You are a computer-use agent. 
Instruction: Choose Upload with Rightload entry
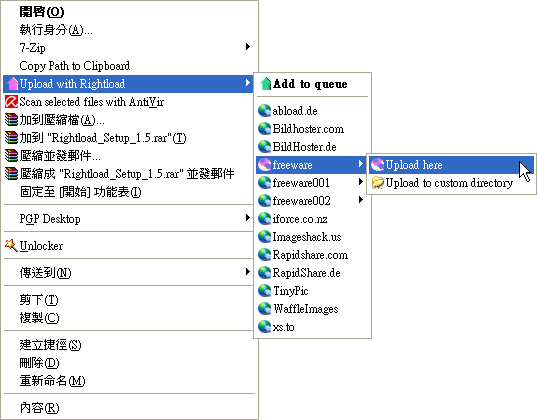[129, 84]
